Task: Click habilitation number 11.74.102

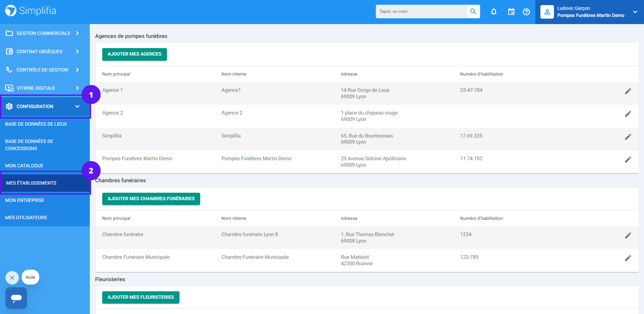Action: point(471,159)
